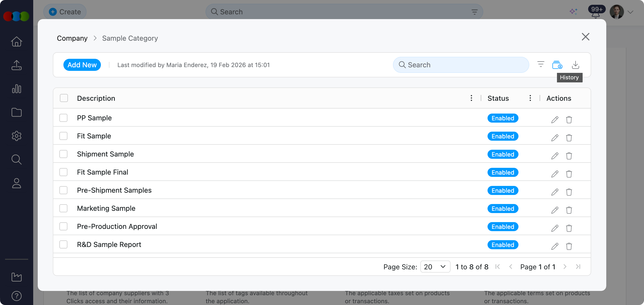Delete the R&D Sample Report entry

[x=569, y=246]
